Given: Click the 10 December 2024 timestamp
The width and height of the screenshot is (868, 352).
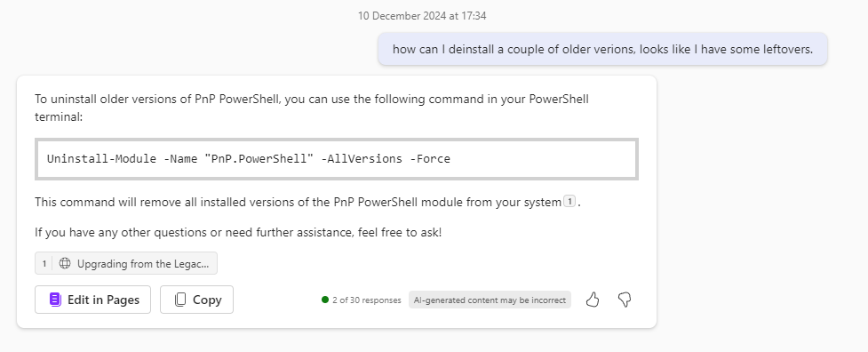Looking at the screenshot, I should click(422, 16).
